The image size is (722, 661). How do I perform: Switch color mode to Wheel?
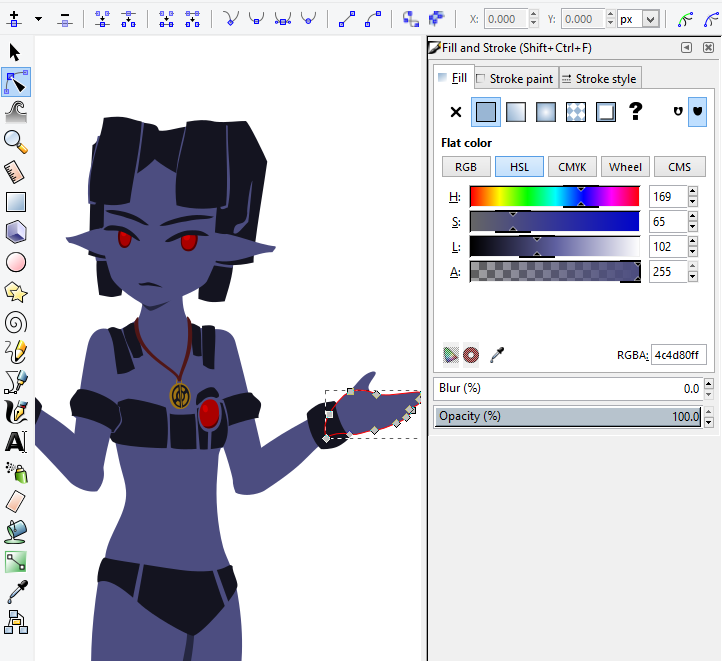[626, 167]
